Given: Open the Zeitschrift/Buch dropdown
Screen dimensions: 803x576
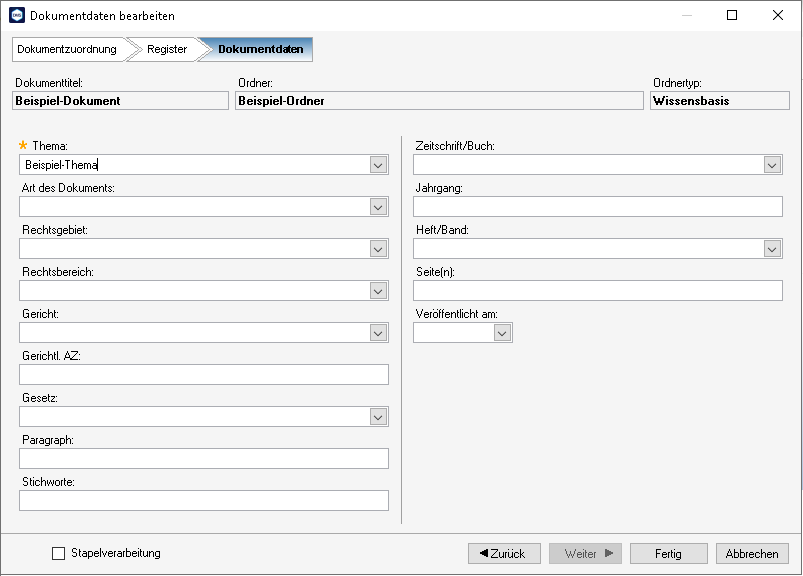Looking at the screenshot, I should coord(773,165).
